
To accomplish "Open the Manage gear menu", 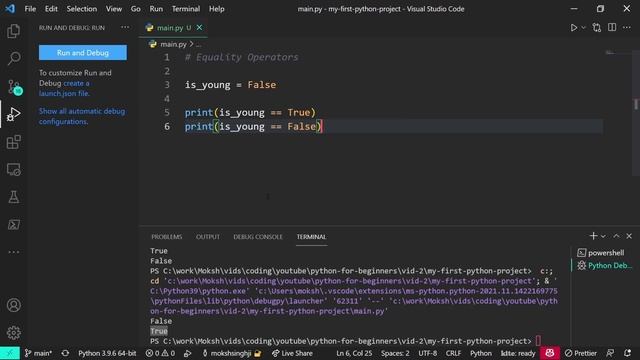I will pos(13,333).
